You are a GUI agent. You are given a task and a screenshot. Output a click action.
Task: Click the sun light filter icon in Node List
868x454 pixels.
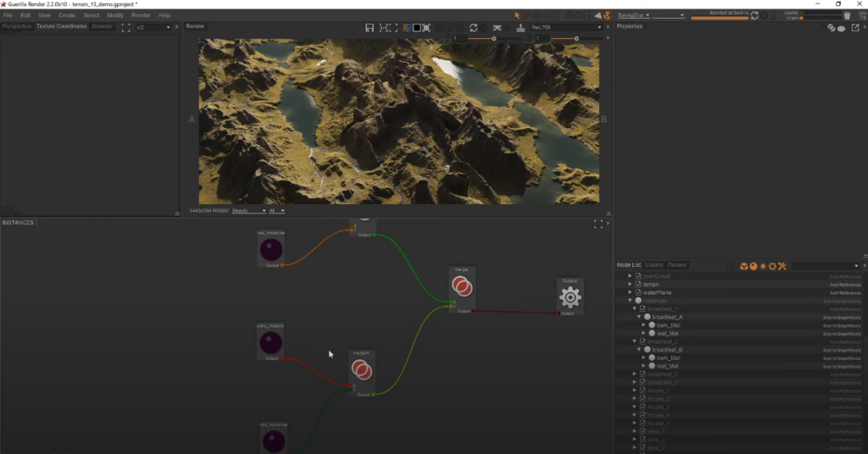[x=763, y=266]
